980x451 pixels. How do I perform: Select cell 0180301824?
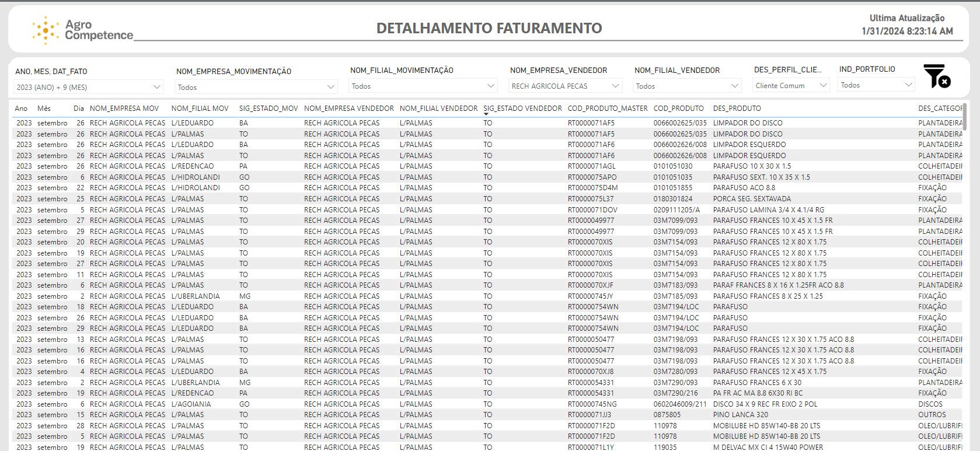672,199
